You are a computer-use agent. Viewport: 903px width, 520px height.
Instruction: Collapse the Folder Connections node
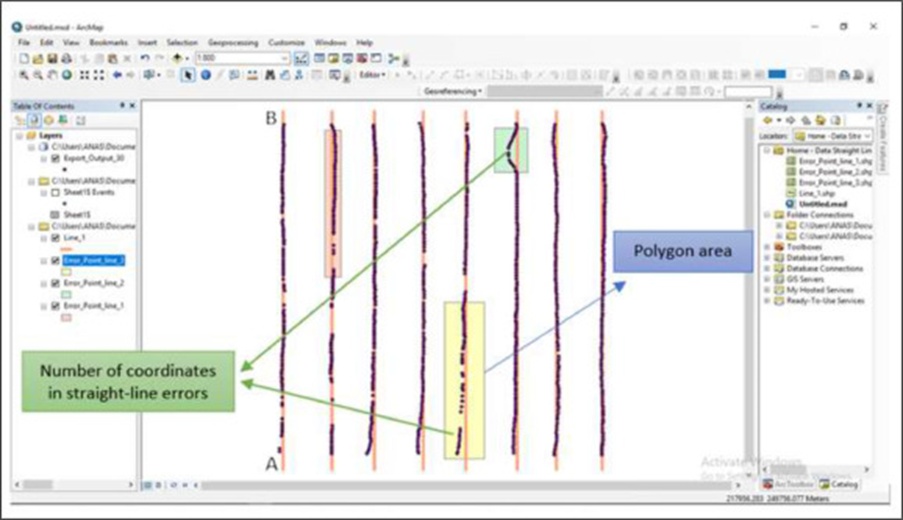(x=767, y=215)
